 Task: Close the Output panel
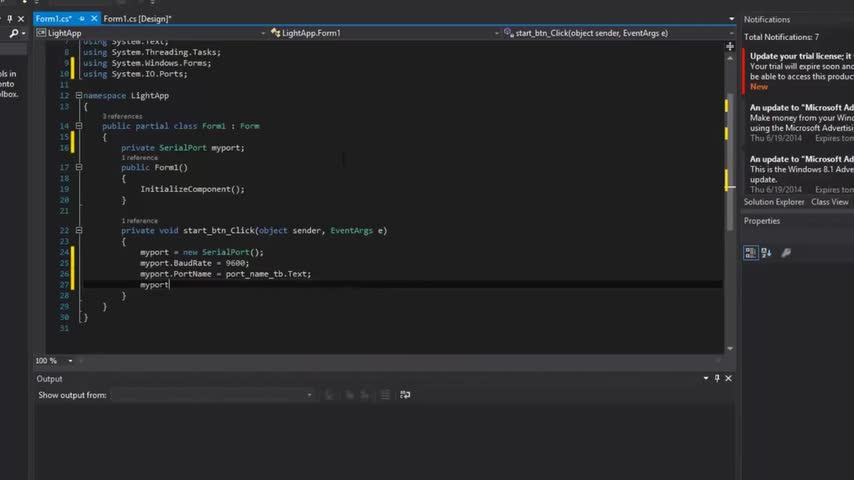[x=728, y=378]
